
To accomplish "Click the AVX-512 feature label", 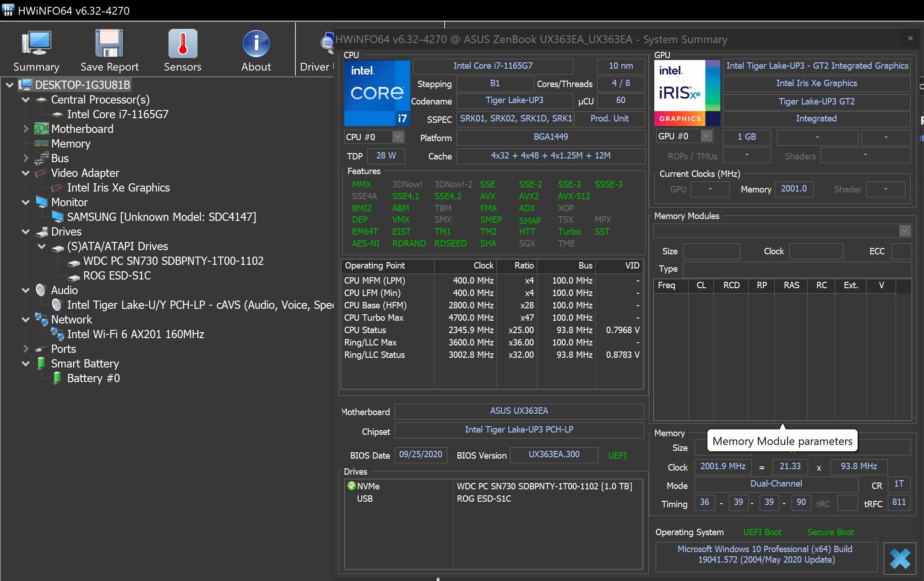I will (x=574, y=196).
